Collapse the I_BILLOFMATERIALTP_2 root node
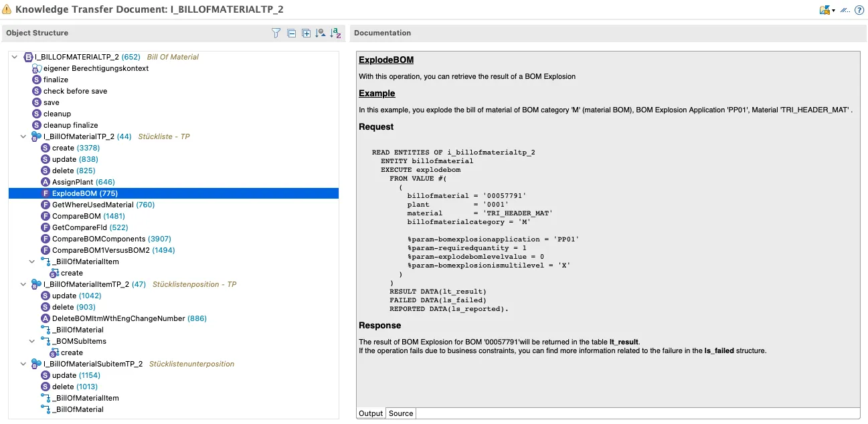This screenshot has height=424, width=868. [15, 57]
